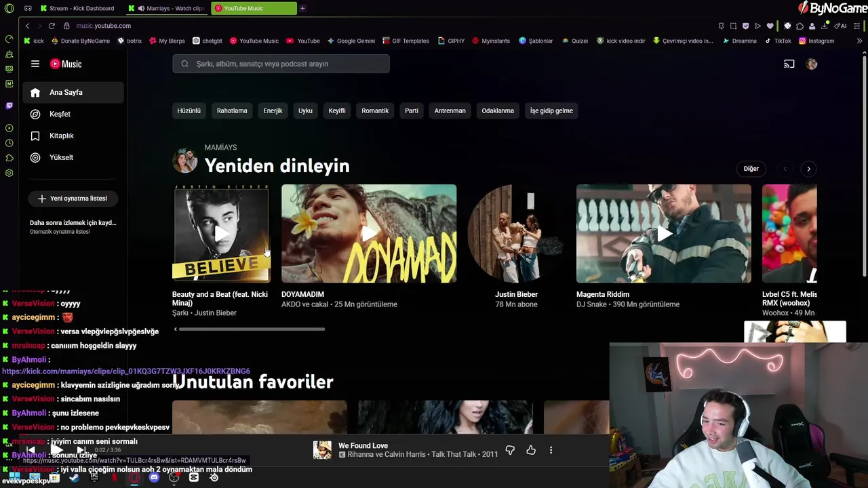Click the carousel horizontal scrollbar
Screen dimensions: 868x488
click(x=250, y=329)
